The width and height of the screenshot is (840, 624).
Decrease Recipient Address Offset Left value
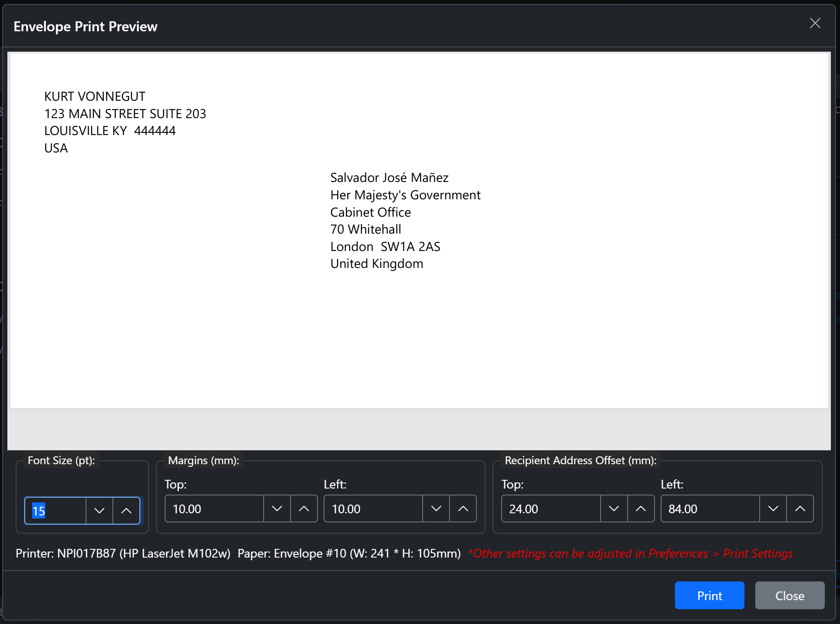(x=773, y=508)
